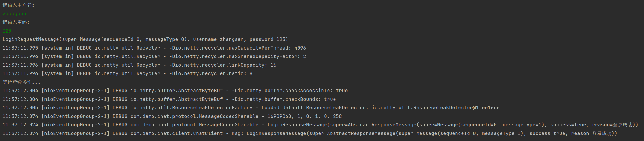The image size is (644, 141).
Task: Click 'LoginRequestMessage' at the line start
Action: (x=31, y=39)
